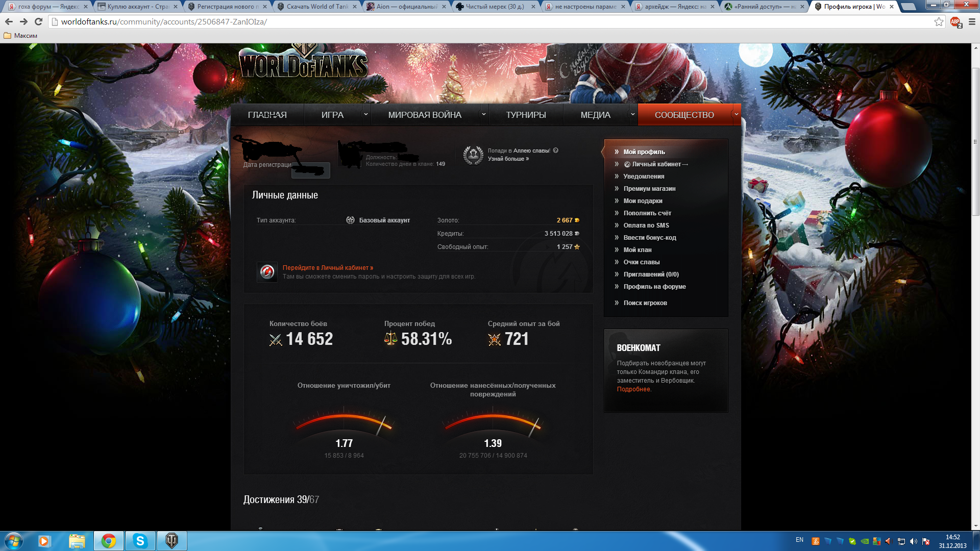Image resolution: width=980 pixels, height=551 pixels.
Task: Click Перейдите в Личный кабинет link
Action: tap(328, 268)
